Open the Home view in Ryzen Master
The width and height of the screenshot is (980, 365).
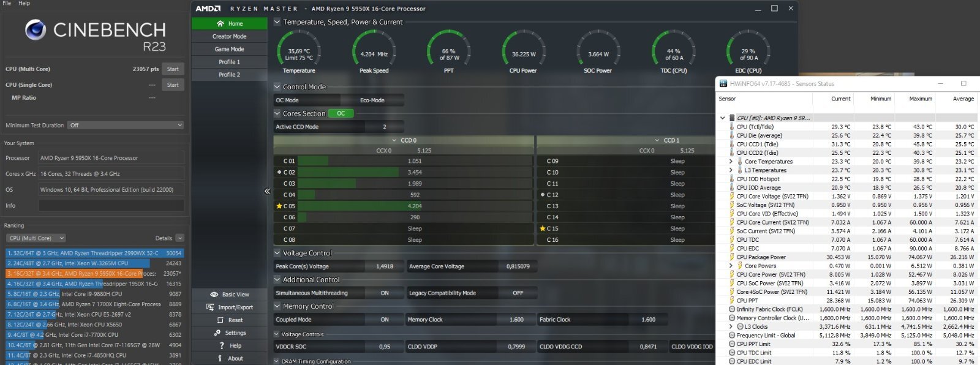[229, 23]
